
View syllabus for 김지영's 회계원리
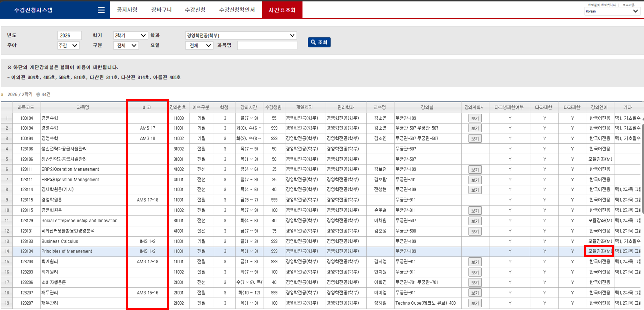click(475, 262)
